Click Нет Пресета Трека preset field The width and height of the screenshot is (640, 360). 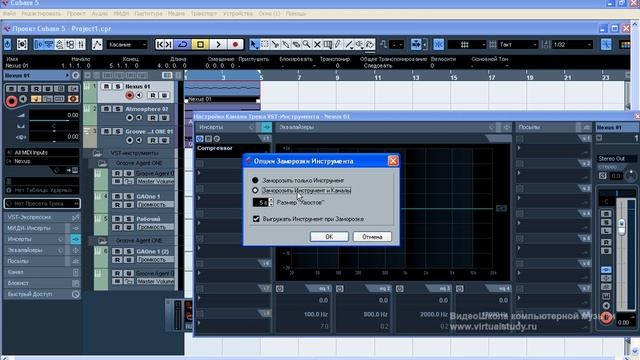pyautogui.click(x=42, y=203)
